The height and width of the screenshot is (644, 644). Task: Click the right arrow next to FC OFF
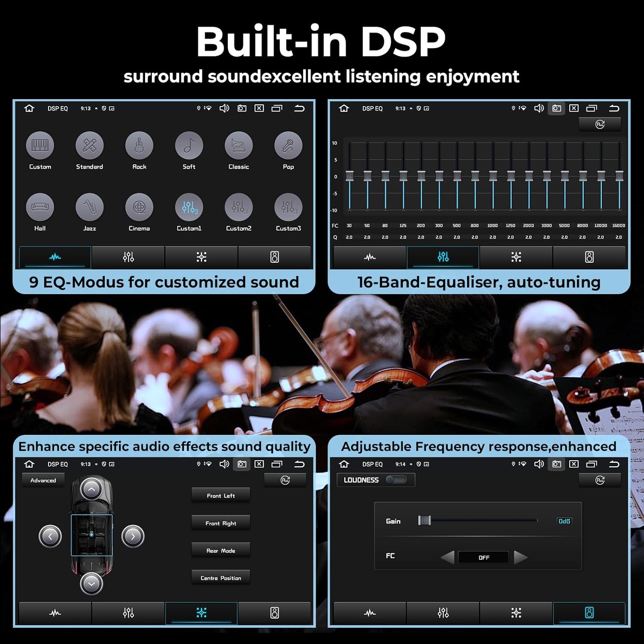coord(520,557)
